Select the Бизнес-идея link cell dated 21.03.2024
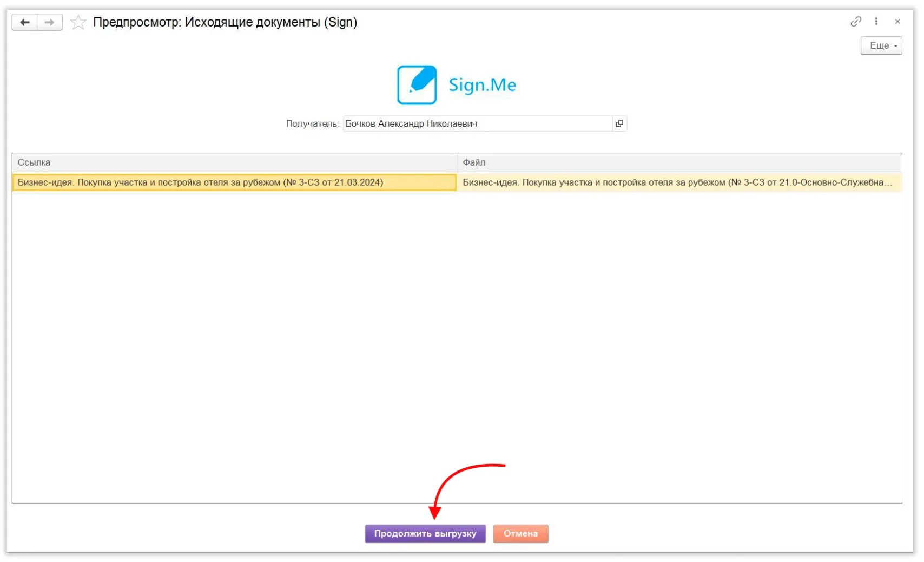The height and width of the screenshot is (562, 924). 234,182
